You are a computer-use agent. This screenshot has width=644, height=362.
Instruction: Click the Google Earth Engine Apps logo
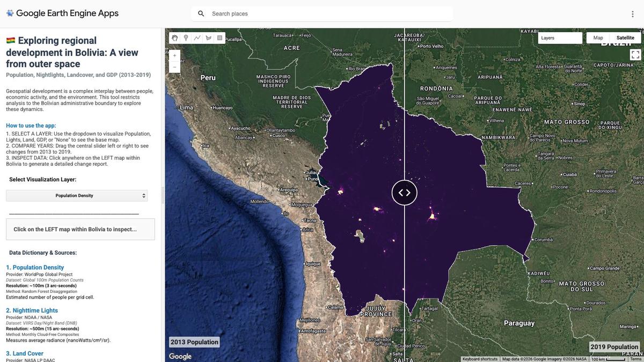tap(62, 13)
